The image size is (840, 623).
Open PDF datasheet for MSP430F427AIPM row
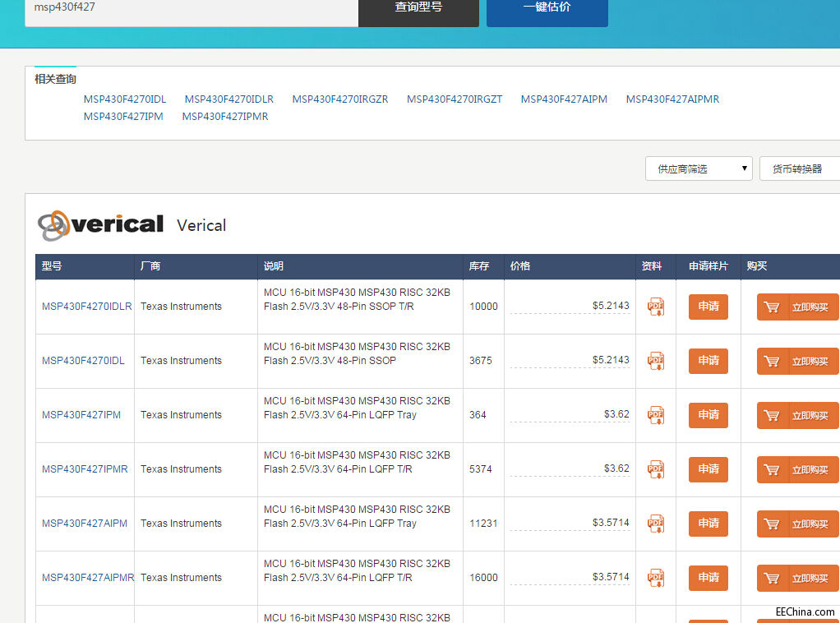(x=656, y=524)
